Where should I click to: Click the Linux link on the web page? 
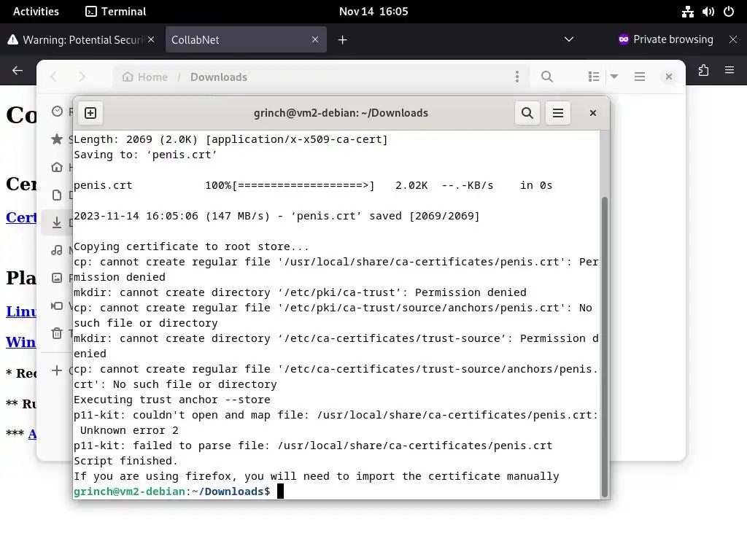[x=21, y=311]
